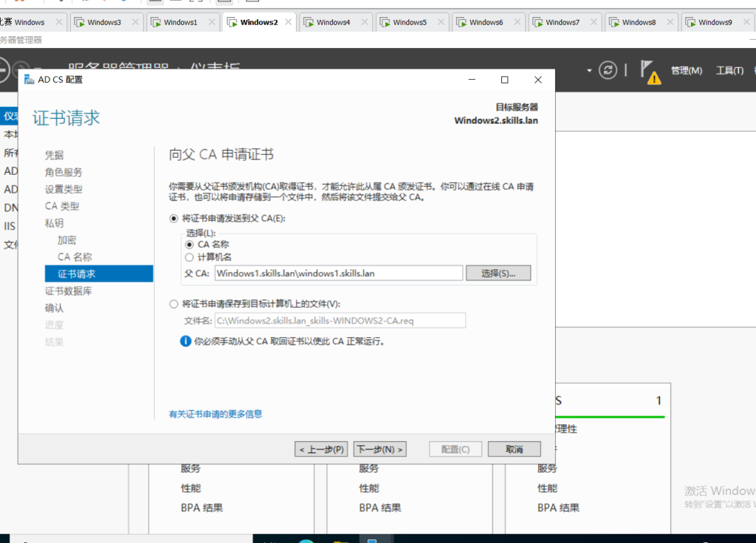Click the 下一步(N) button
The height and width of the screenshot is (543, 756).
[x=379, y=449]
